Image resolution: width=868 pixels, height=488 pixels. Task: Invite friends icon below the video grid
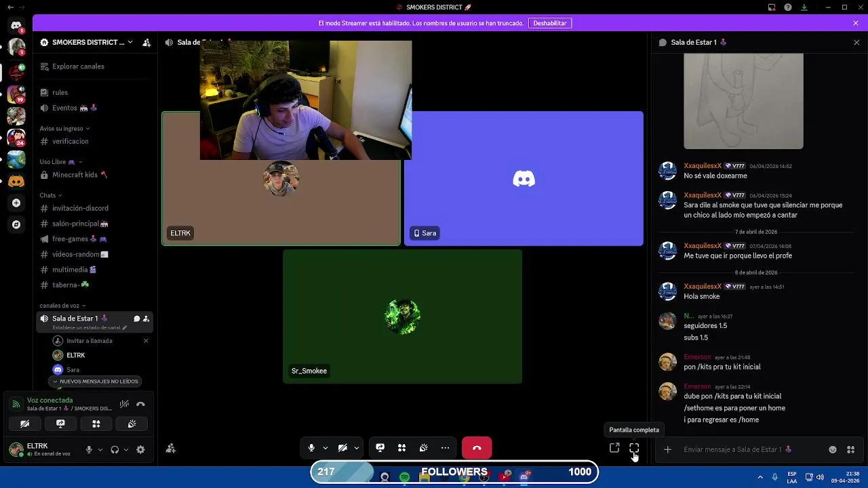pyautogui.click(x=171, y=448)
